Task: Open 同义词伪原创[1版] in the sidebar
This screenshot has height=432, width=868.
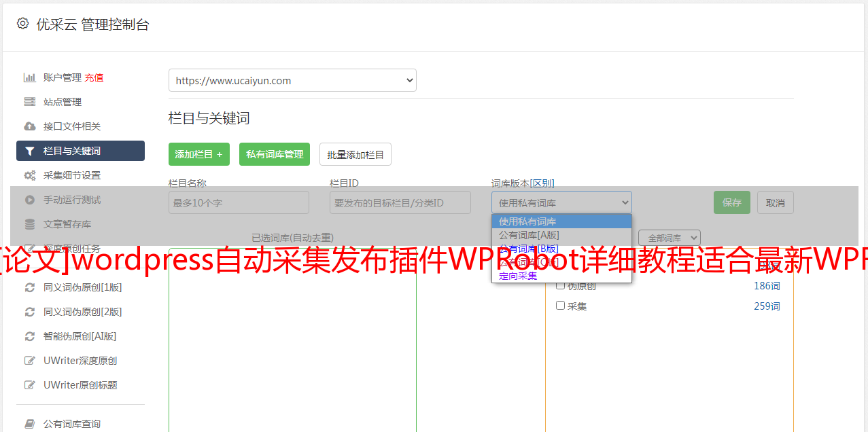Action: coord(83,287)
